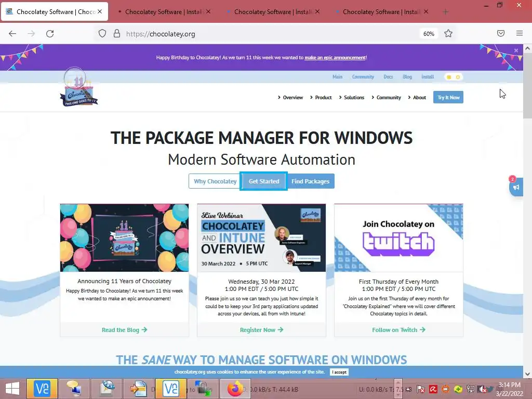Dismiss the birthday banner with its X
Viewport: 532px width, 399px height.
point(516,50)
